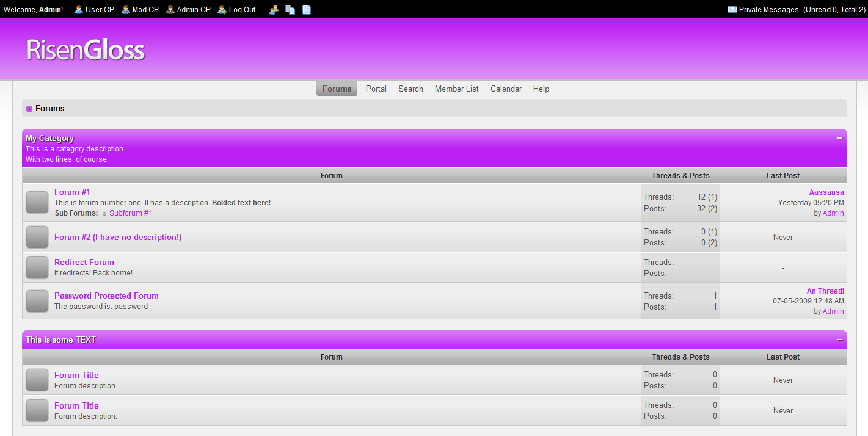Image resolution: width=868 pixels, height=436 pixels.
Task: Click the single blue page icon in top bar
Action: (x=307, y=10)
